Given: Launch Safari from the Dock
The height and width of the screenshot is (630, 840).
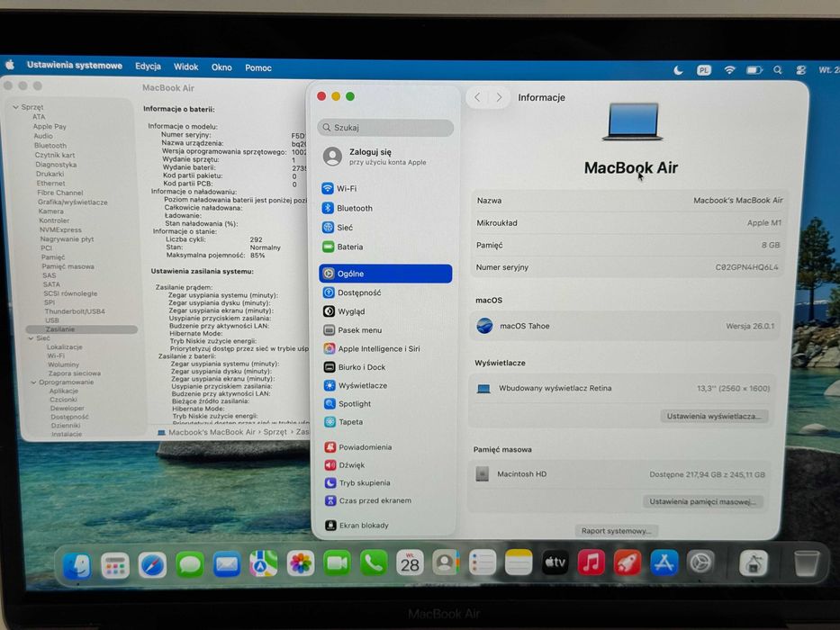Looking at the screenshot, I should pyautogui.click(x=152, y=564).
